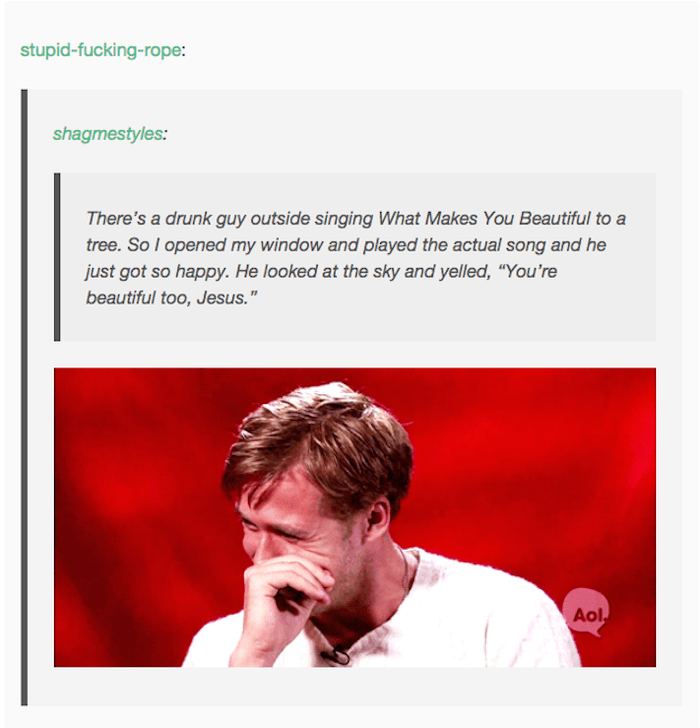
Task: Click the red backdrop left of man
Action: [139, 511]
